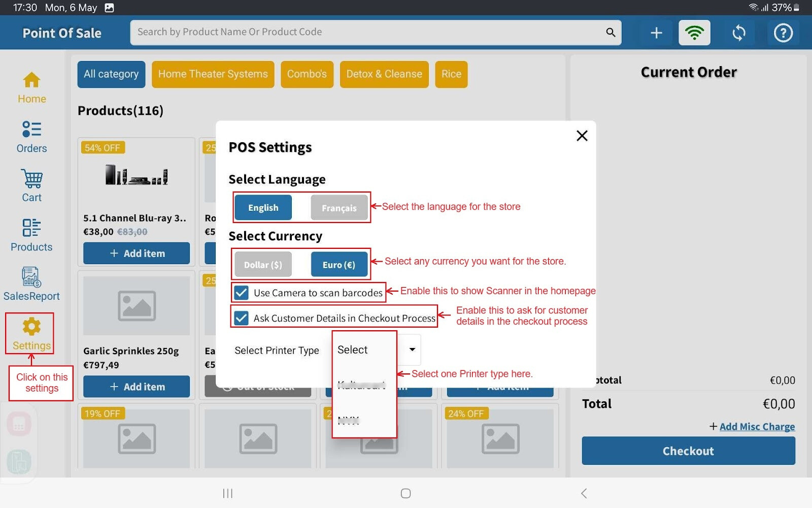Uncheck Use Camera to scan barcodes
Screen dimensions: 812x508
click(x=242, y=293)
